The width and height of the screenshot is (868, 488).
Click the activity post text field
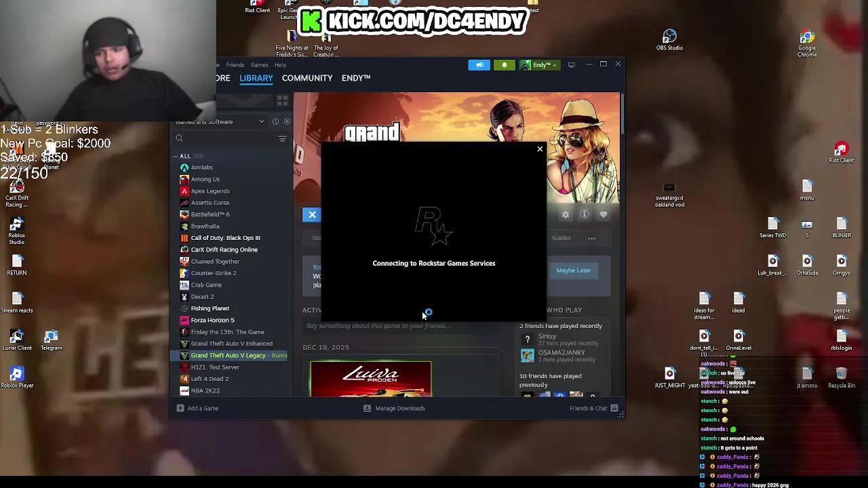point(401,326)
